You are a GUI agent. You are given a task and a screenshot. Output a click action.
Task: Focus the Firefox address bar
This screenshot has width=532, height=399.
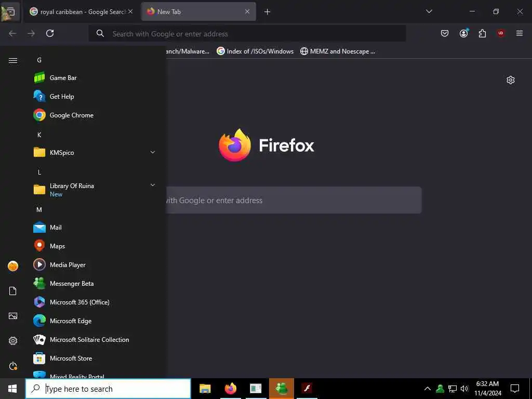point(247,34)
